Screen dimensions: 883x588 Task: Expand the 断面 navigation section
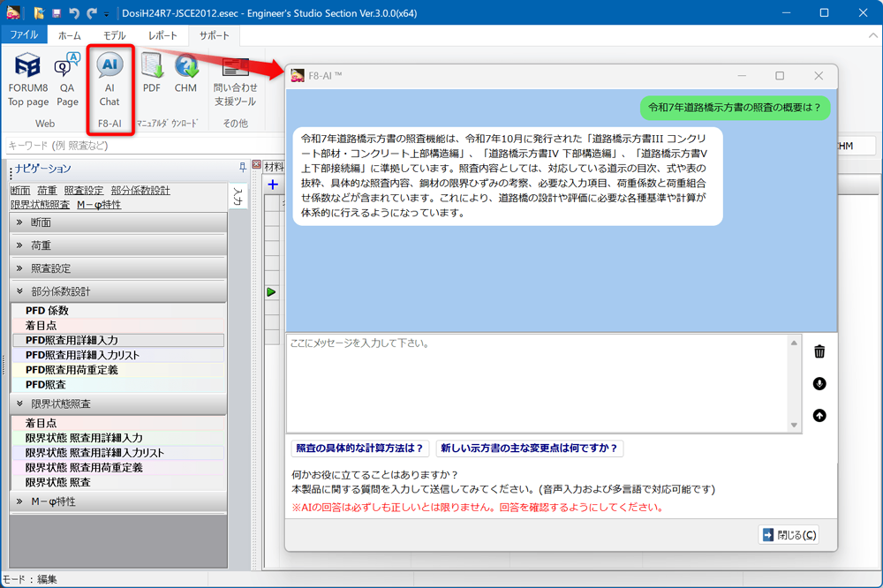tap(118, 222)
